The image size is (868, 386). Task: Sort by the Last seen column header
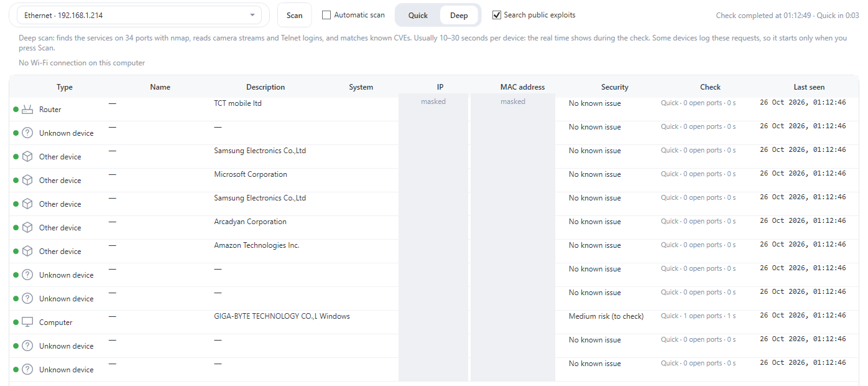click(x=809, y=87)
